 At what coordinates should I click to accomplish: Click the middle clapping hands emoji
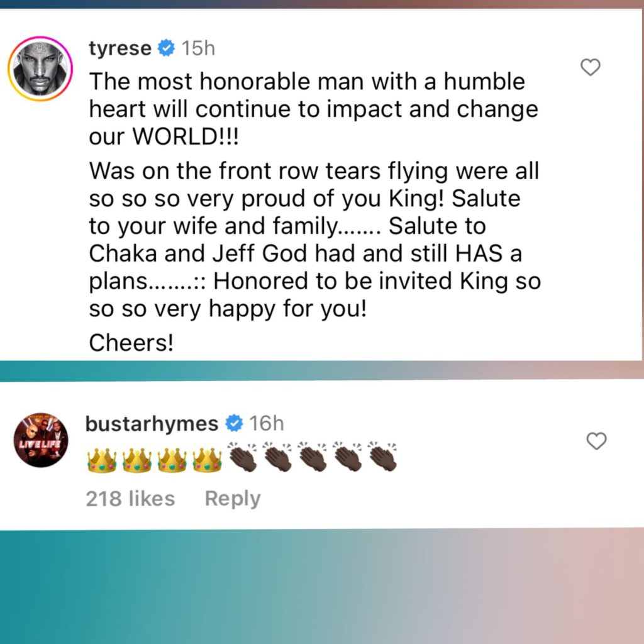[x=313, y=457]
